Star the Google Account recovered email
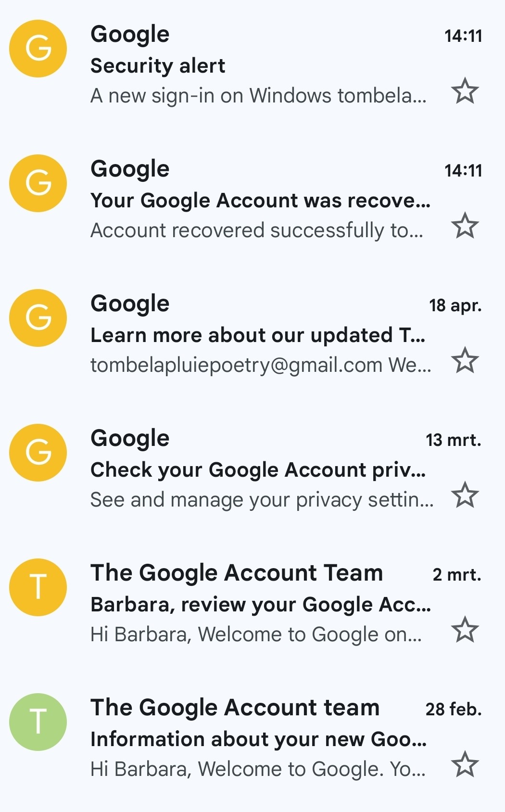Image resolution: width=505 pixels, height=812 pixels. point(465,226)
